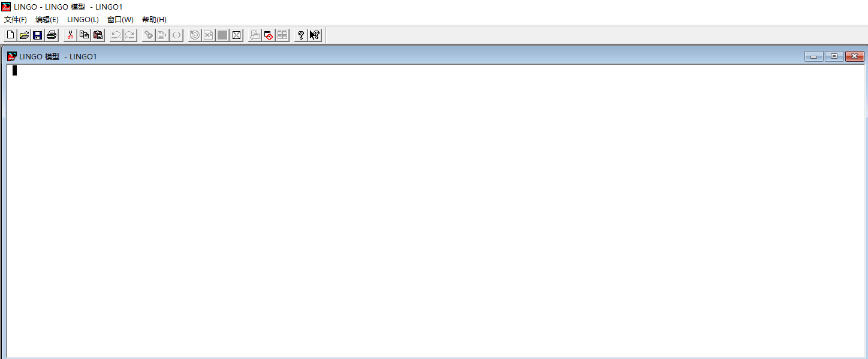Open the 文件(F) menu
This screenshot has width=868, height=359.
[x=16, y=20]
